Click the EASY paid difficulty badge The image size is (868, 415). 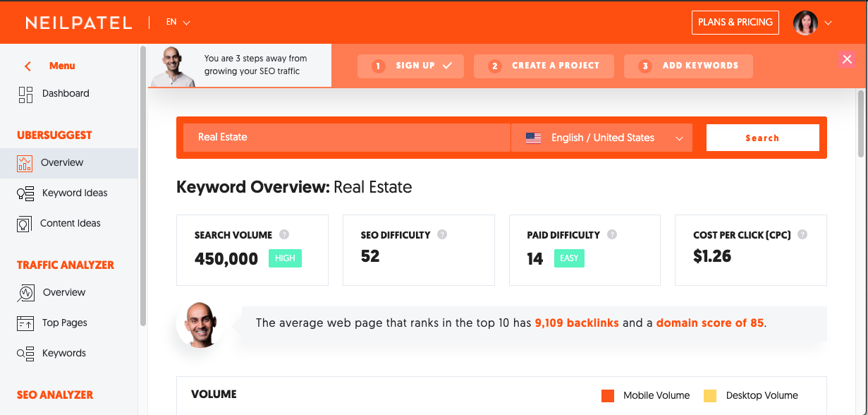tap(569, 259)
